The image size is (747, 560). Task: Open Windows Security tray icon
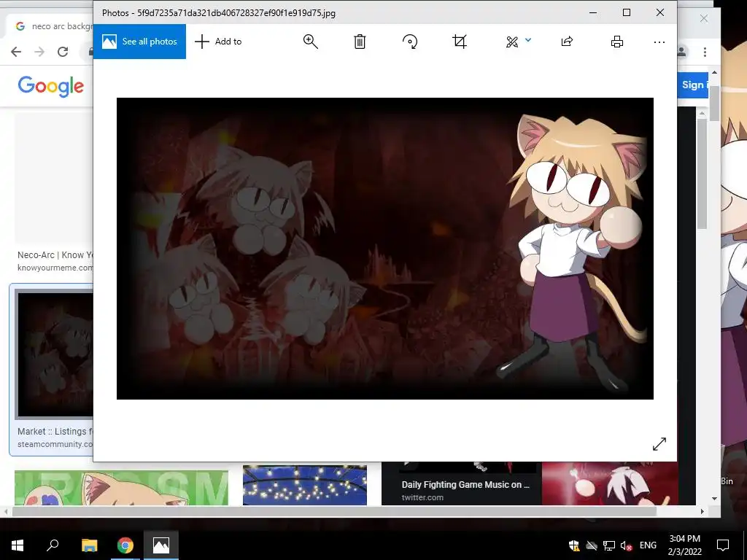574,545
